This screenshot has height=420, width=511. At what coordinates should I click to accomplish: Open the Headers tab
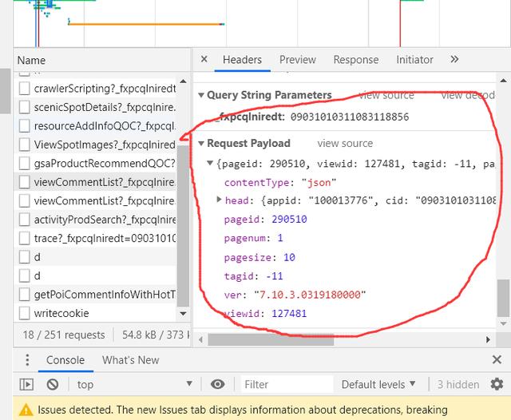click(x=242, y=60)
